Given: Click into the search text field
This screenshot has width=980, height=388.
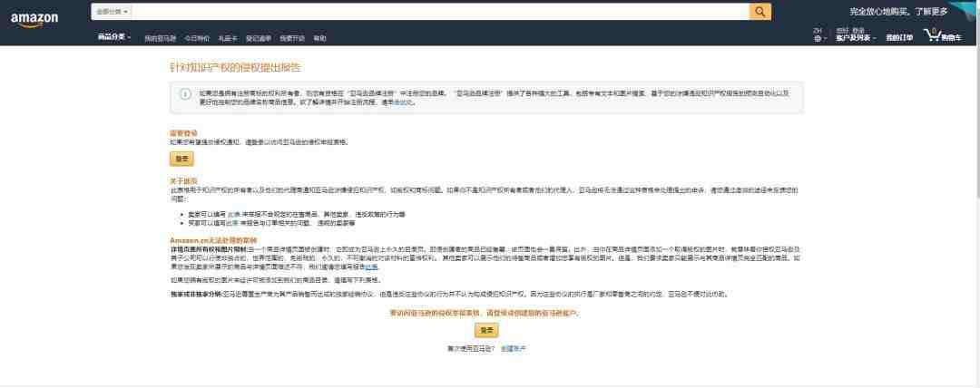Looking at the screenshot, I should click(440, 12).
